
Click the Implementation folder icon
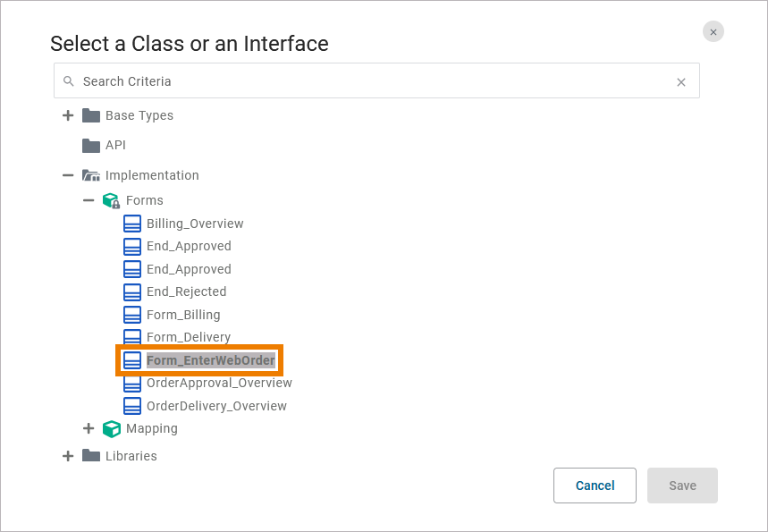click(x=90, y=175)
